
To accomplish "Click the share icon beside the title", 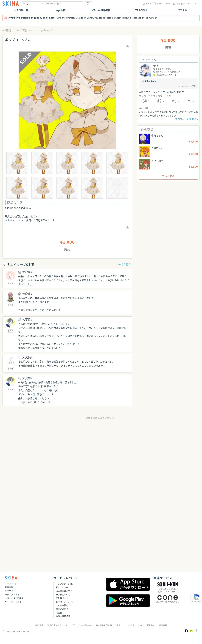I will [127, 46].
